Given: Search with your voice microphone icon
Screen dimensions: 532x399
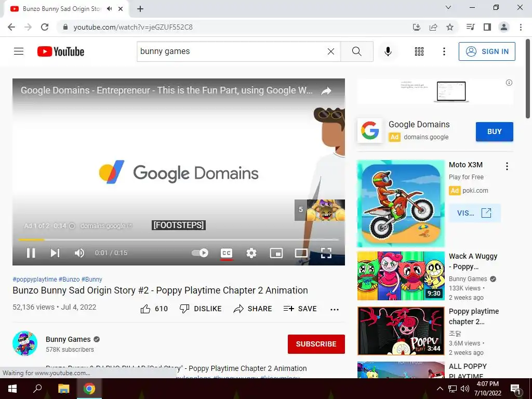Looking at the screenshot, I should pos(388,51).
